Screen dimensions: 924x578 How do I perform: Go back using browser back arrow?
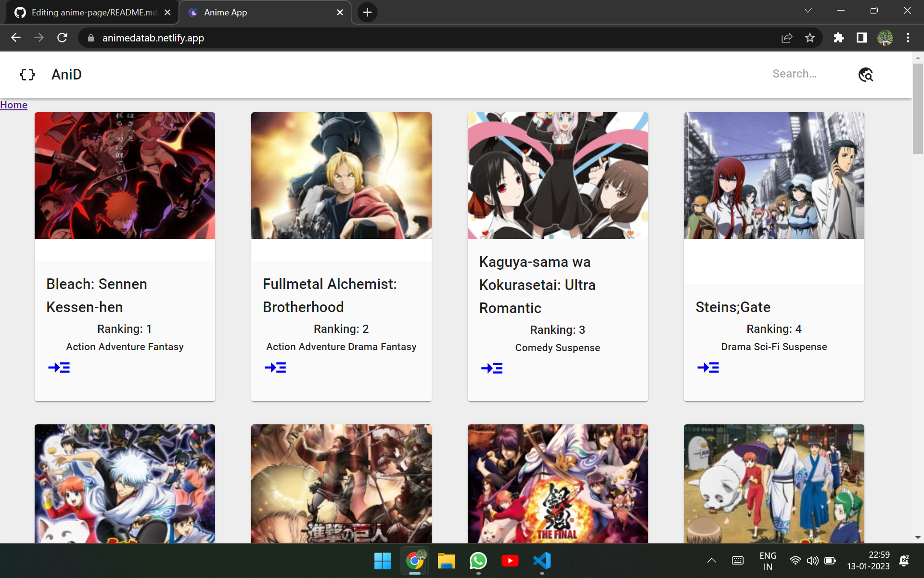pos(16,38)
